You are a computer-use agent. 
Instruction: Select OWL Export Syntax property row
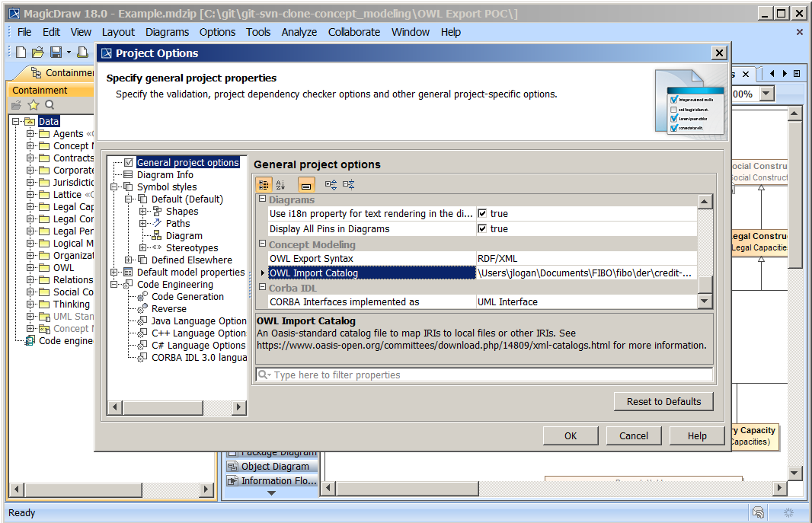point(482,258)
